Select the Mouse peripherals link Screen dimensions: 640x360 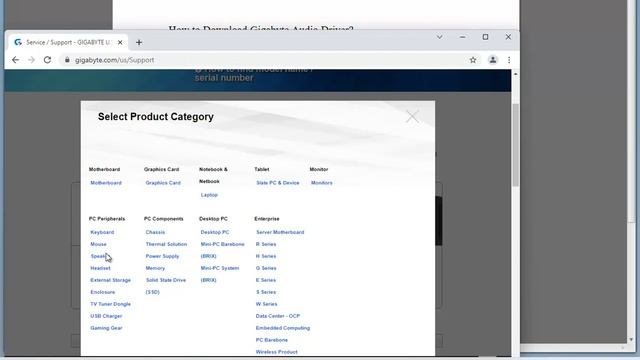point(98,244)
